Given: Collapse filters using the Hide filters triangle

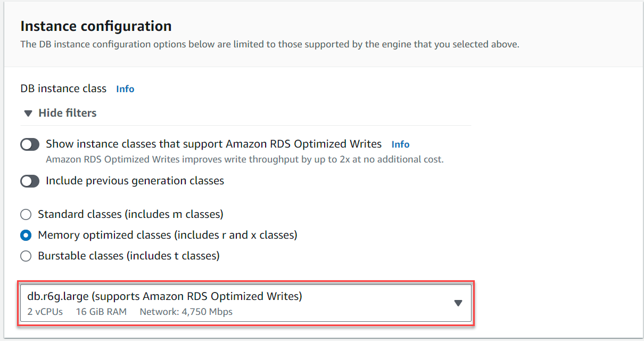Looking at the screenshot, I should coord(28,113).
